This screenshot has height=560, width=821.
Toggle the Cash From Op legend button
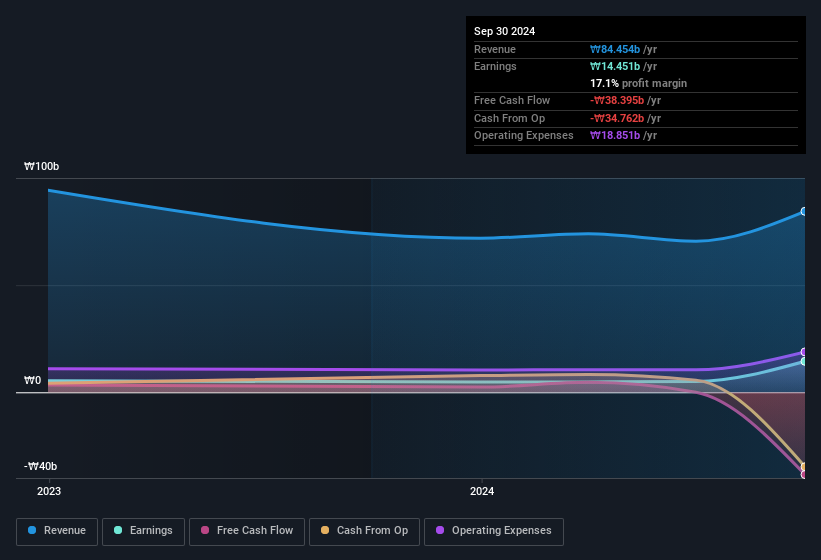click(x=364, y=532)
